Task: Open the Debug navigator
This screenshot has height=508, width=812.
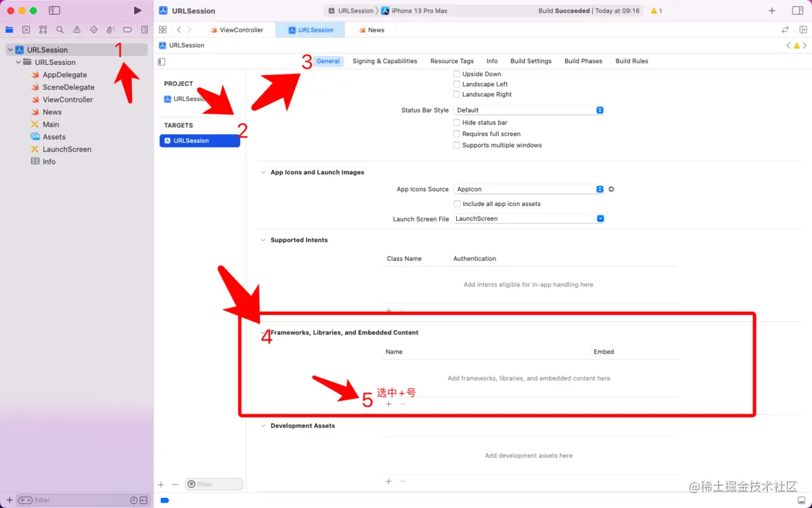Action: 111,30
